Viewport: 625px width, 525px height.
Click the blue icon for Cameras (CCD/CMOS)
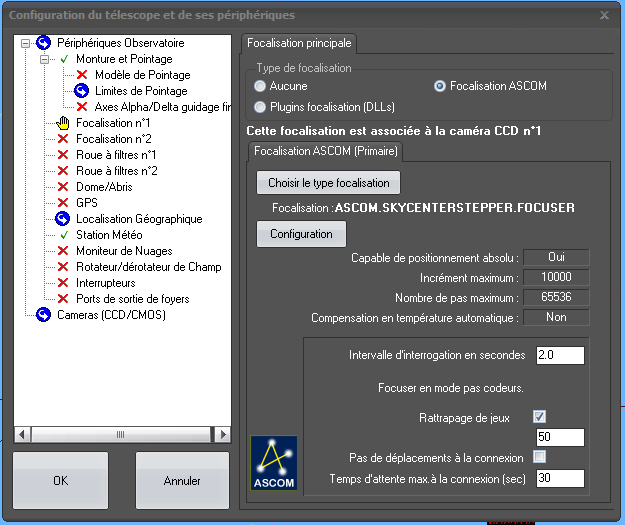tap(44, 315)
